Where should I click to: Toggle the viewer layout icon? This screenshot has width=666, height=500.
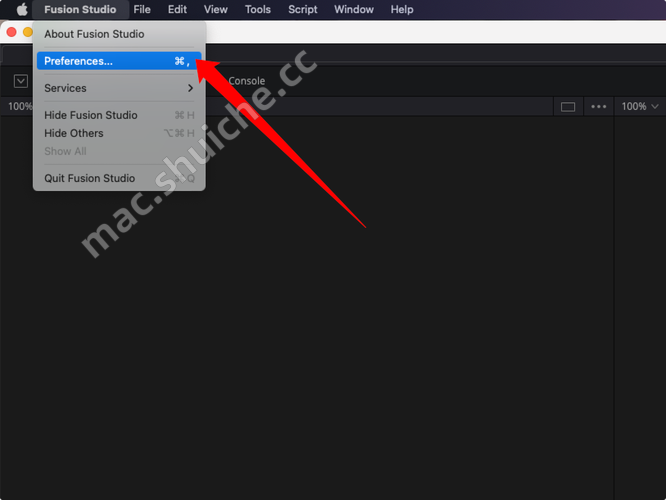[568, 106]
